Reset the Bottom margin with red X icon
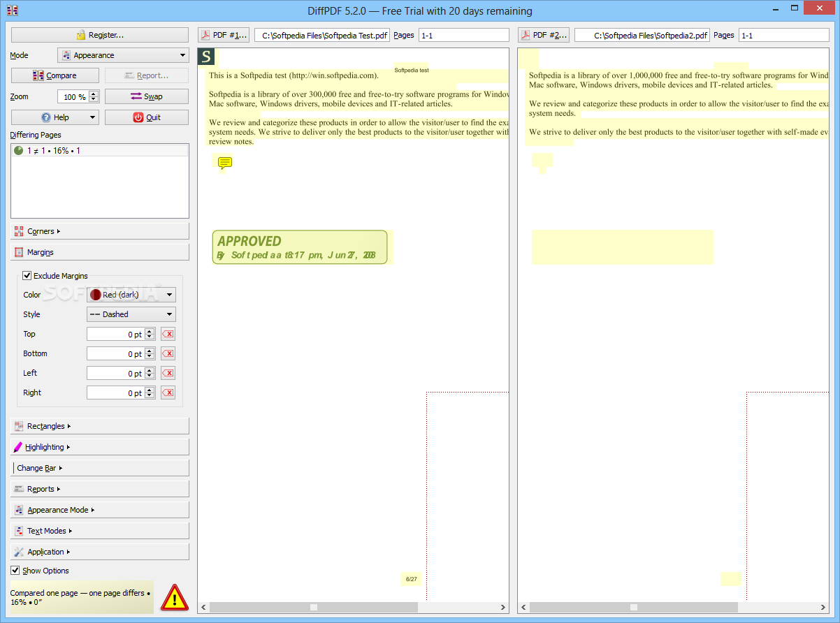840x623 pixels. click(168, 354)
